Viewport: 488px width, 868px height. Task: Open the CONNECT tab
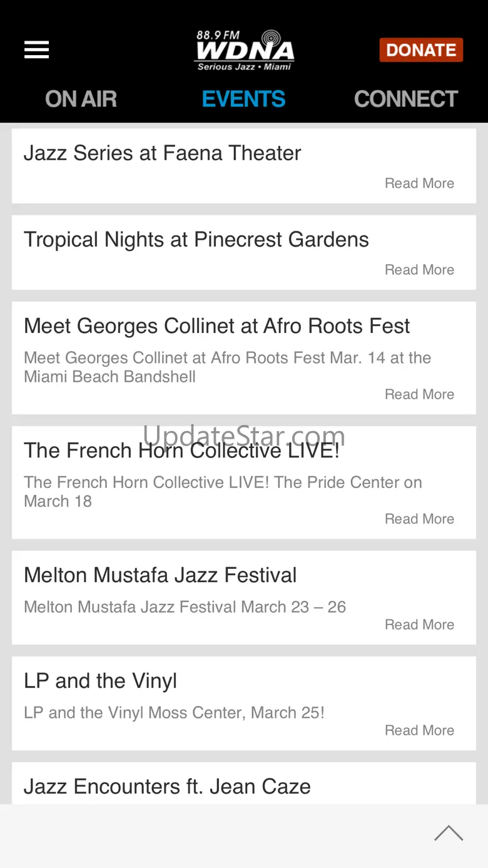(406, 99)
